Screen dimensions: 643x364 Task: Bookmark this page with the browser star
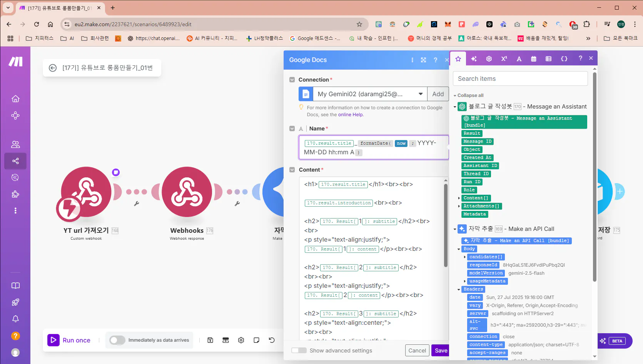(359, 24)
